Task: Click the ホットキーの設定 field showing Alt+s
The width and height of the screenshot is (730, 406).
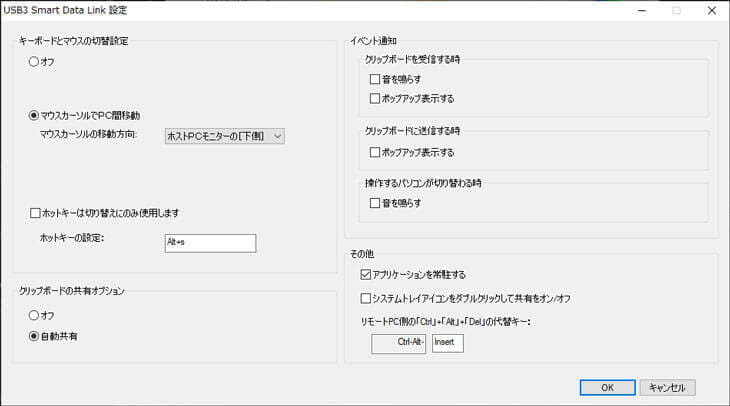Action: pyautogui.click(x=210, y=243)
